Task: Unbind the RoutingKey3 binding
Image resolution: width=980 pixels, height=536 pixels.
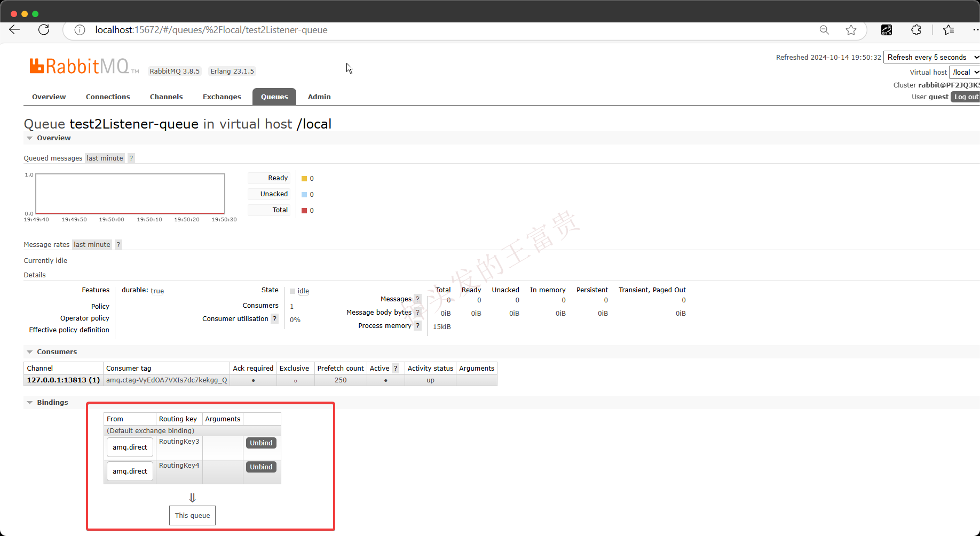Action: (261, 443)
